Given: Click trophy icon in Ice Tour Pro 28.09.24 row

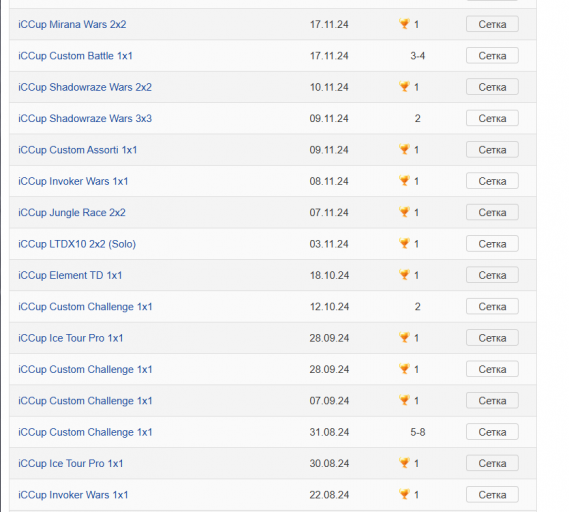Looking at the screenshot, I should (x=404, y=337).
